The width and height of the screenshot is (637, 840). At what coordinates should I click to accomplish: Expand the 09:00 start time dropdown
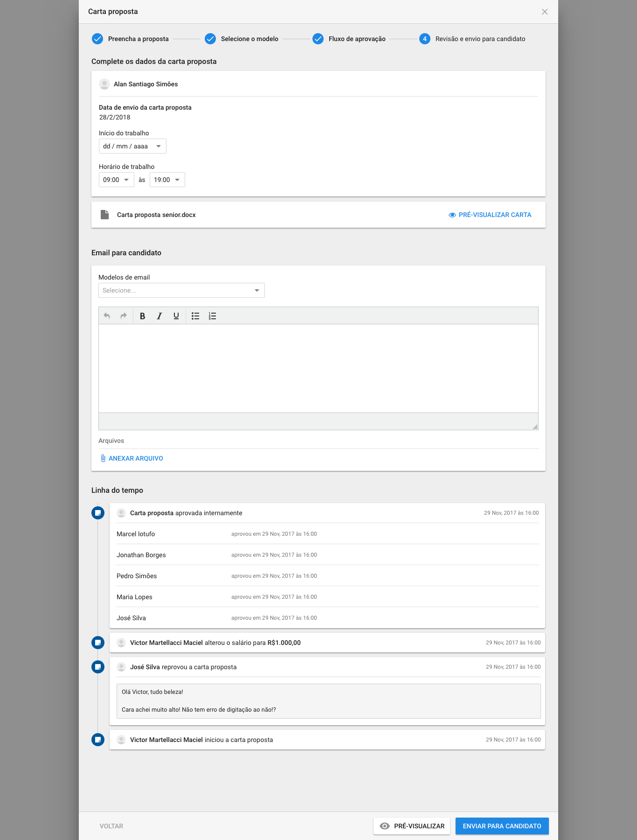(x=116, y=180)
